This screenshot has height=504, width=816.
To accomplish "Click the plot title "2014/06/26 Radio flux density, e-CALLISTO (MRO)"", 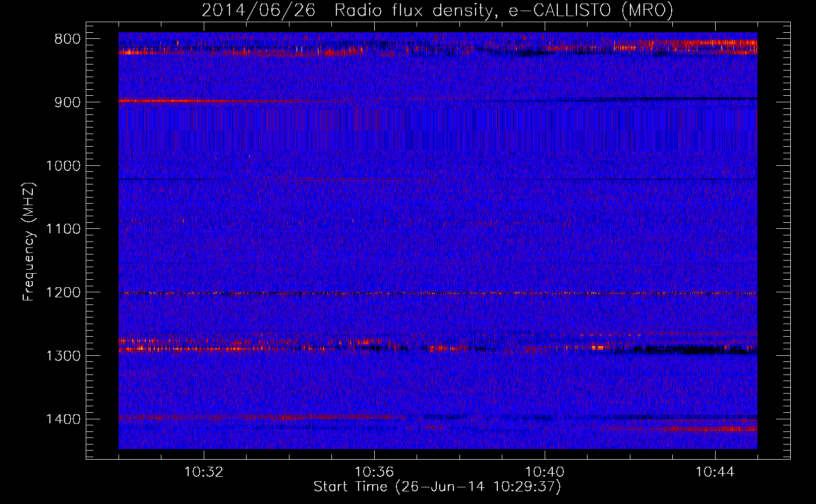I will click(437, 11).
